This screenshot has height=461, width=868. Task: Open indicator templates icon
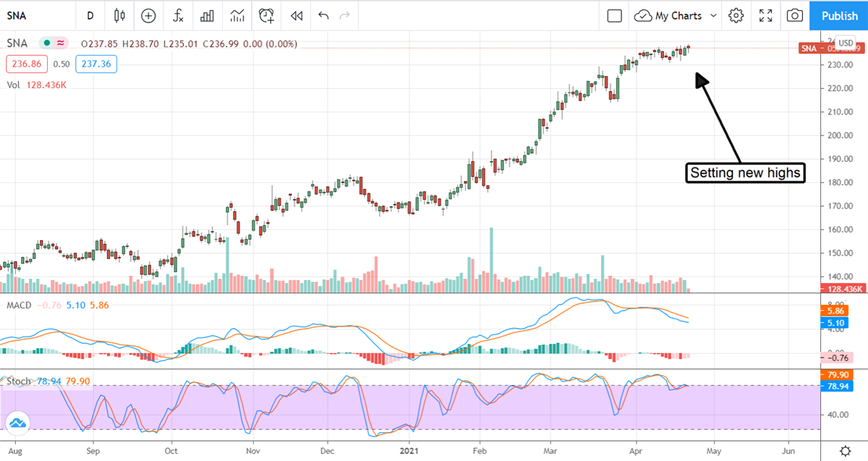pos(237,15)
